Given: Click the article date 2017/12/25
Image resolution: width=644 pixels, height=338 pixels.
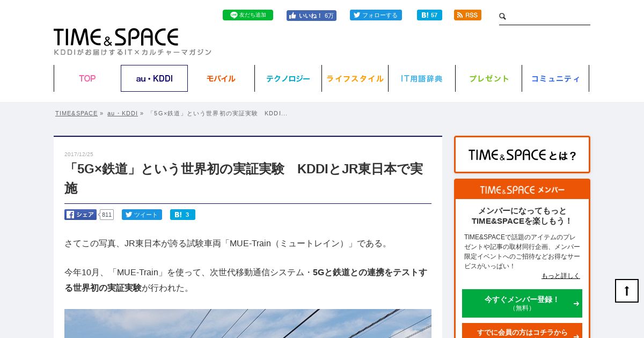Looking at the screenshot, I should coord(79,155).
